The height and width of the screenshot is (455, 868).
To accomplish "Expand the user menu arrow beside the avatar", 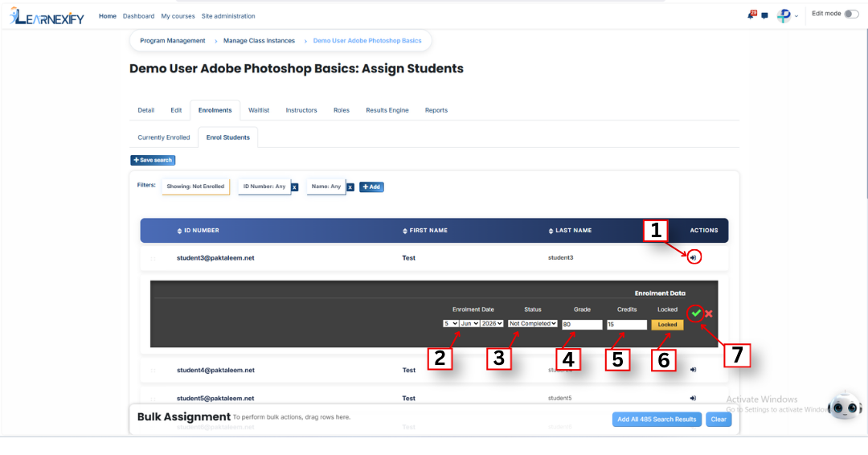I will 796,17.
